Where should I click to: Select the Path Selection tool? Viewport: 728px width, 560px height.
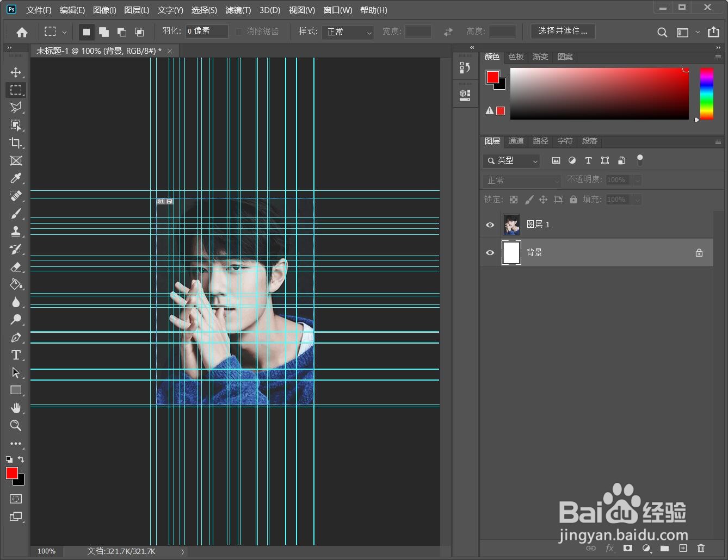pyautogui.click(x=16, y=372)
